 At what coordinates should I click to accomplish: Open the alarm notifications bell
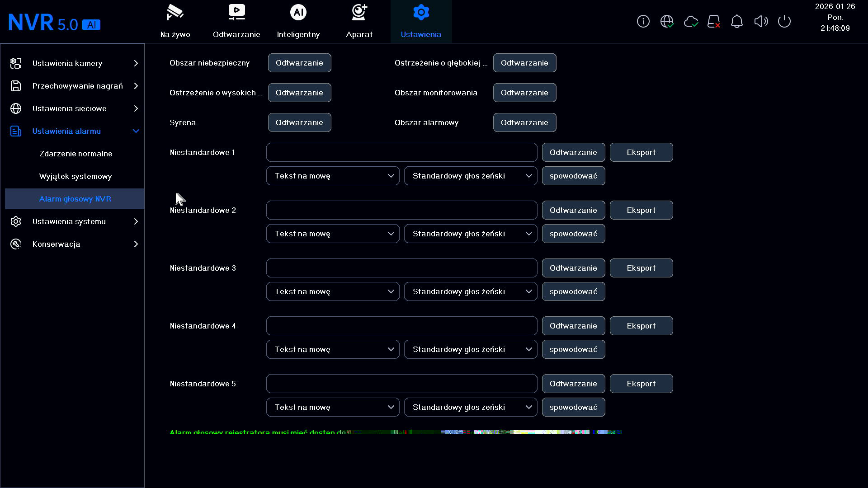[737, 21]
